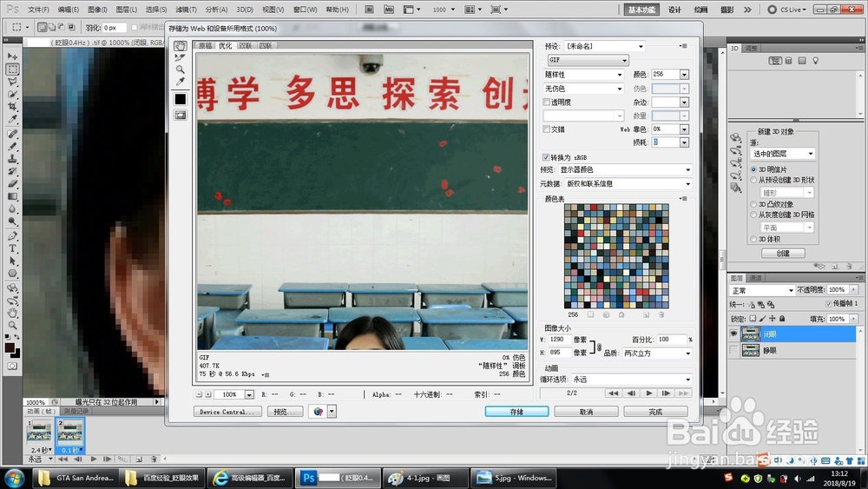Image resolution: width=868 pixels, height=489 pixels.
Task: Click Move tool in Photoshop toolbox
Action: coord(12,56)
